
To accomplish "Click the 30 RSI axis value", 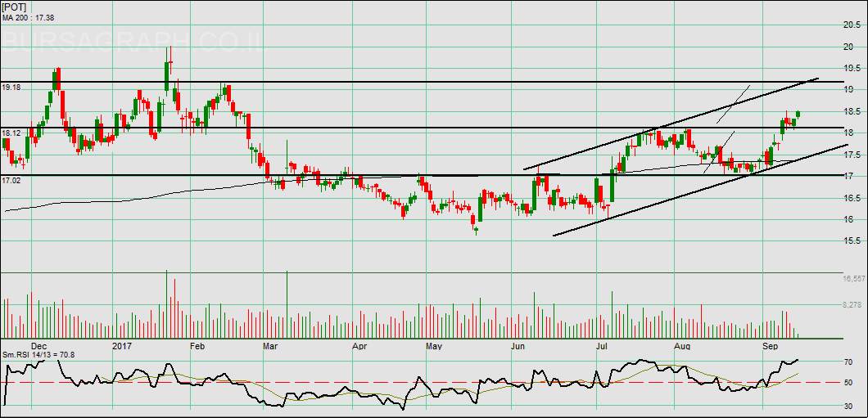I will (847, 405).
